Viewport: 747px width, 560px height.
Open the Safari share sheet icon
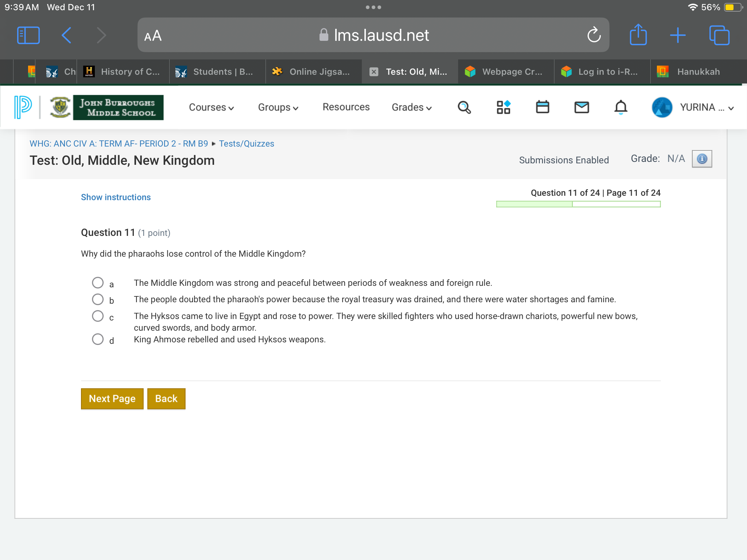point(638,35)
